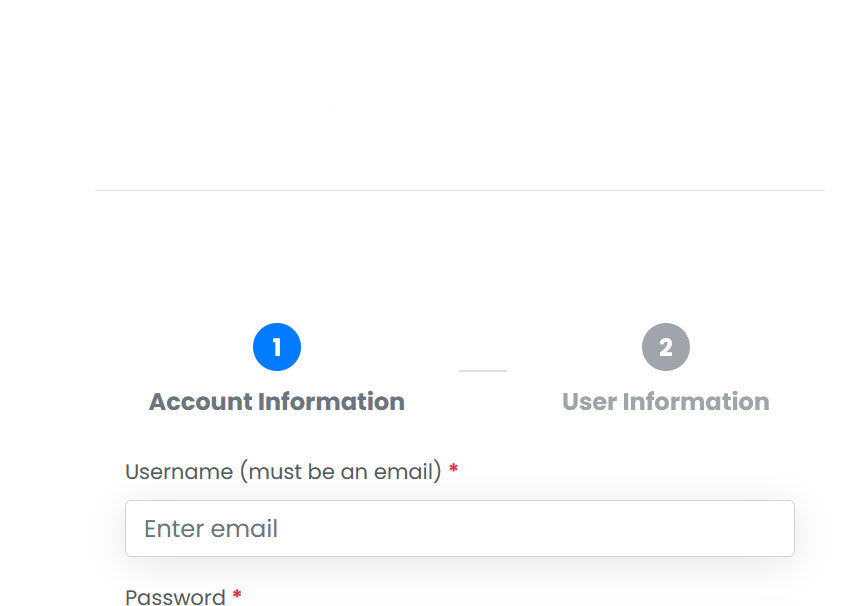
Task: Click the horizontal divider line below header
Action: (460, 190)
